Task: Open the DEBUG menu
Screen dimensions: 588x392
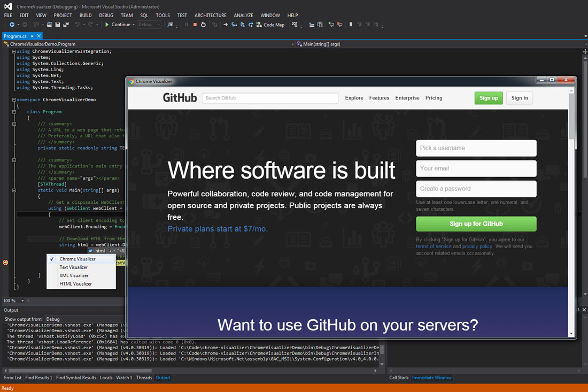Action: 106,16
